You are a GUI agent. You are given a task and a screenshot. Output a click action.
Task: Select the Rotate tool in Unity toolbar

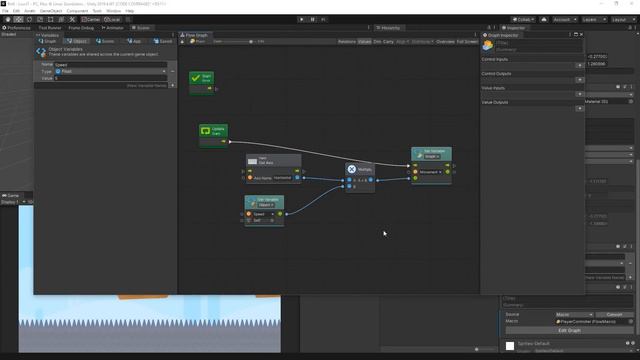pos(29,20)
